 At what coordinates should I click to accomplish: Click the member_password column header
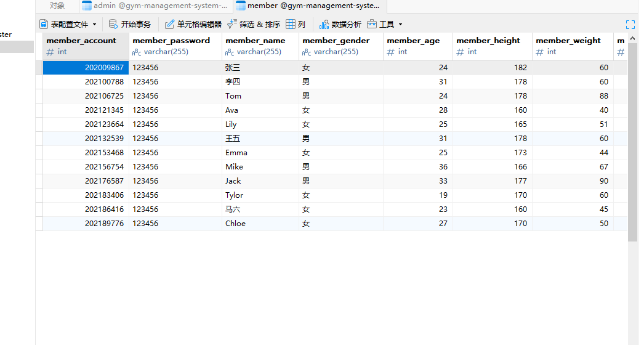pos(175,46)
